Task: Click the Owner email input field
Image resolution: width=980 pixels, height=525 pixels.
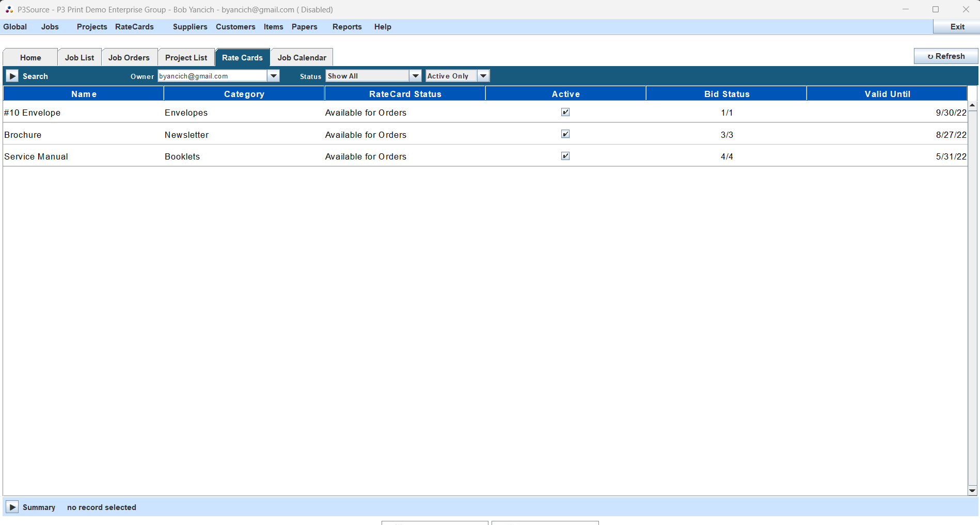Action: [x=212, y=76]
